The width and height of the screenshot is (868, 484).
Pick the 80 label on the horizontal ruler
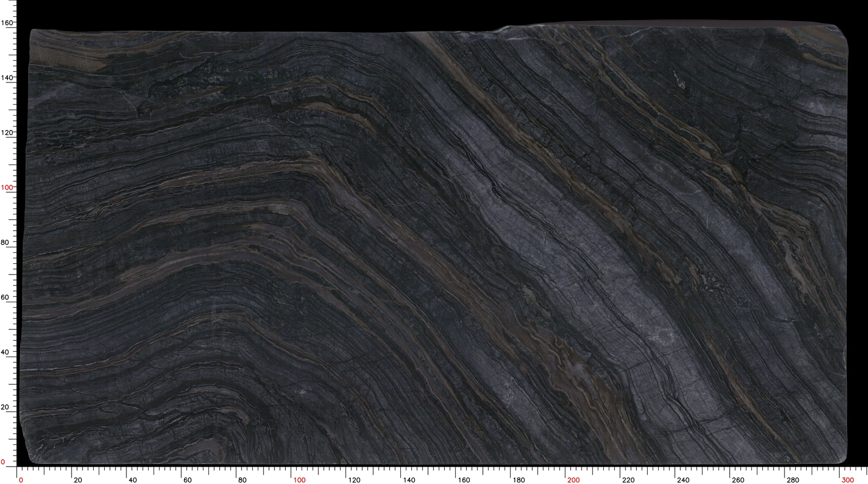click(x=242, y=480)
